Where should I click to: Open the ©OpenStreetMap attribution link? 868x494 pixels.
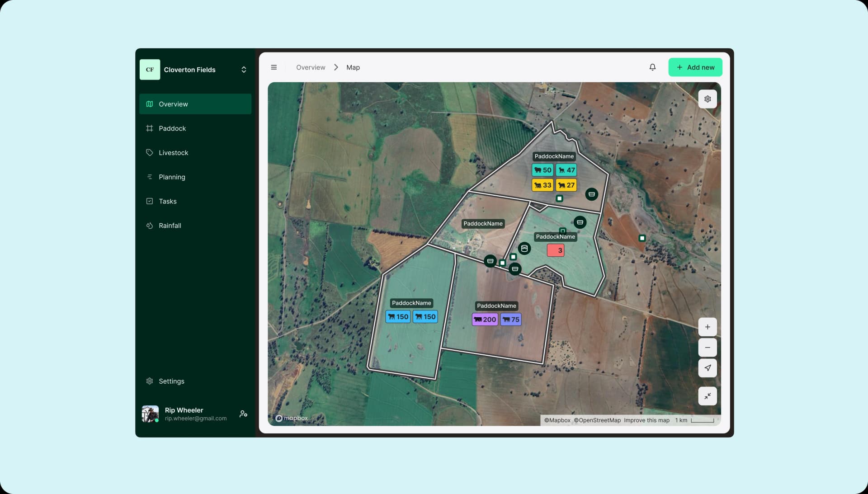click(x=597, y=420)
